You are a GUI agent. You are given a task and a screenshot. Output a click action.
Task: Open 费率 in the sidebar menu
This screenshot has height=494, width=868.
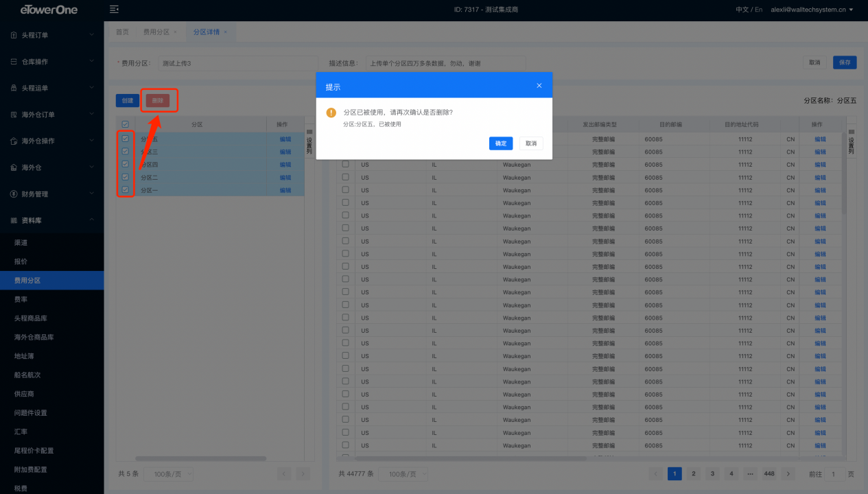click(x=21, y=300)
